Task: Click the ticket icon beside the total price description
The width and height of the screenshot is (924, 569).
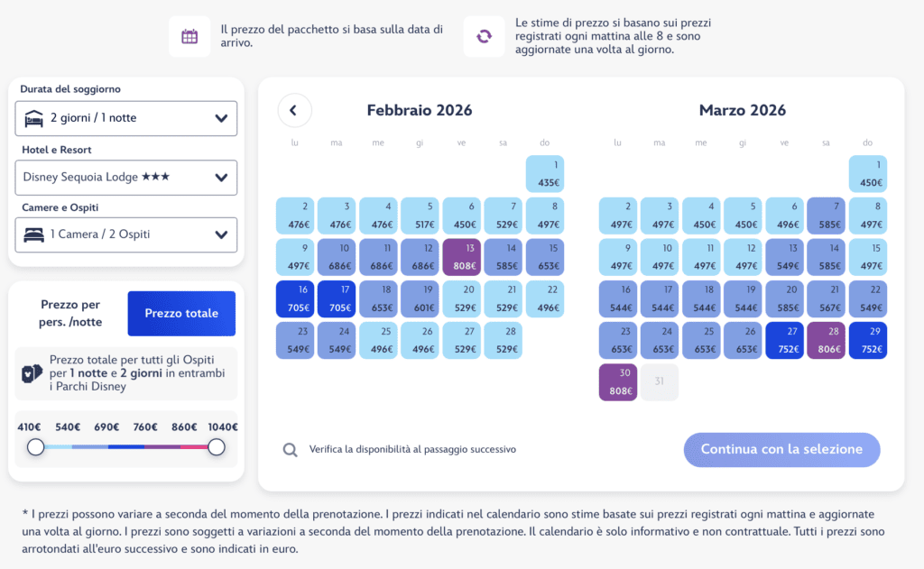Action: click(32, 373)
